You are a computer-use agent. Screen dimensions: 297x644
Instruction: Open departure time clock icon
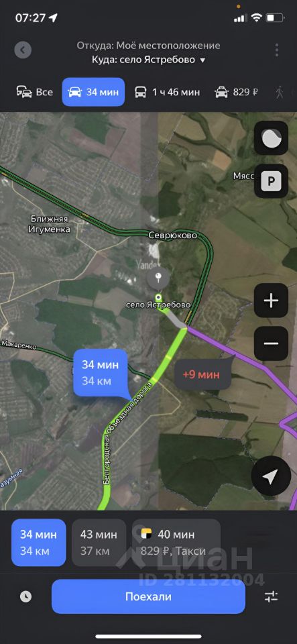[x=26, y=596]
